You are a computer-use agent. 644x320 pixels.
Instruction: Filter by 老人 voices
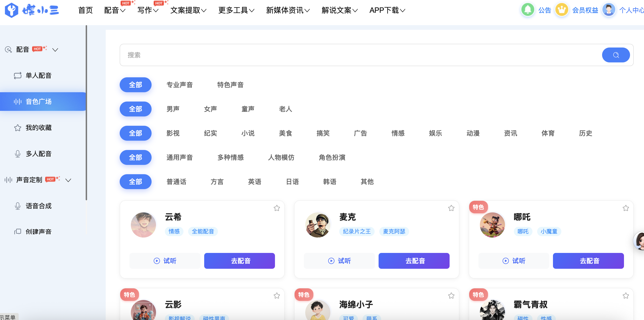pyautogui.click(x=285, y=109)
